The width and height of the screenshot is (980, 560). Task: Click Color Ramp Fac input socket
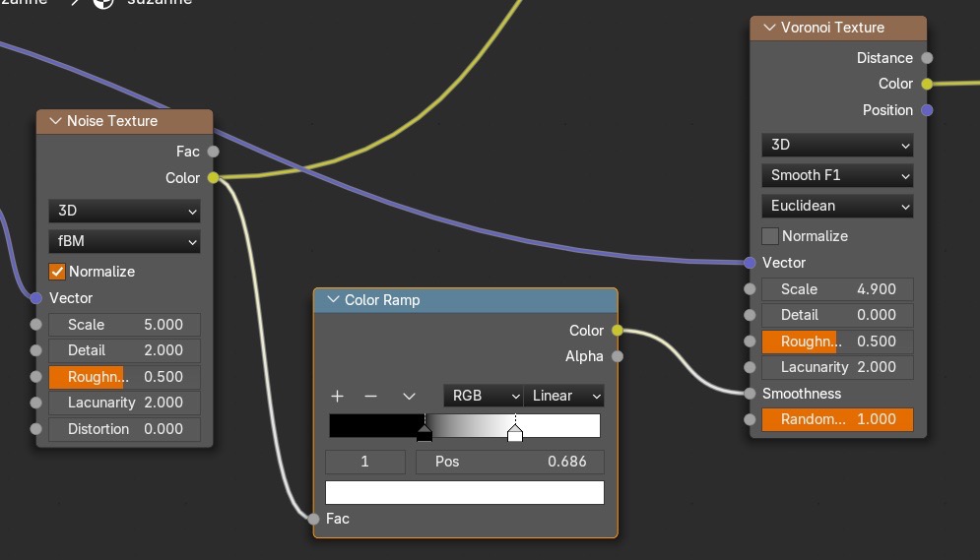tap(314, 519)
